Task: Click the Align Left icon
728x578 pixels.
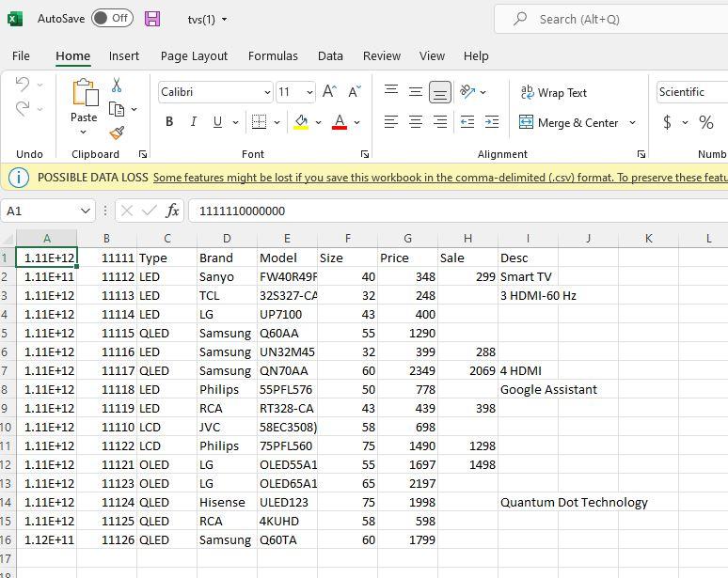Action: 391,122
